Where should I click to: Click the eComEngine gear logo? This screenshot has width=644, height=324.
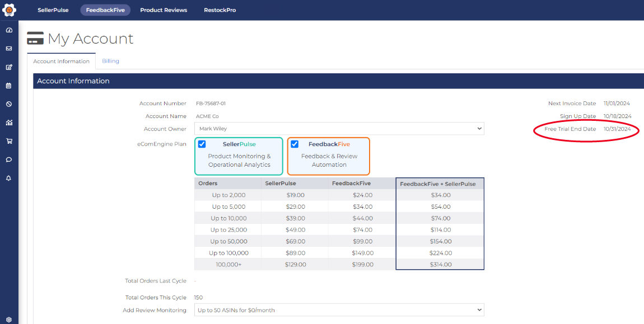tap(9, 10)
